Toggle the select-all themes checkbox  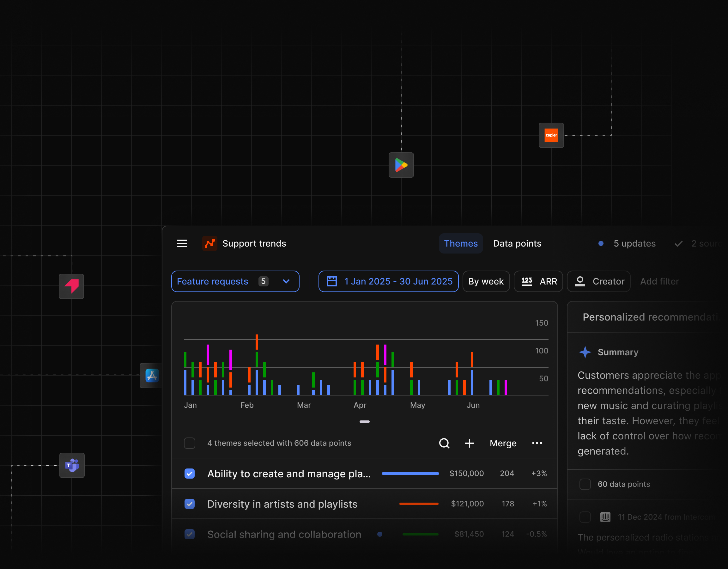pyautogui.click(x=190, y=443)
